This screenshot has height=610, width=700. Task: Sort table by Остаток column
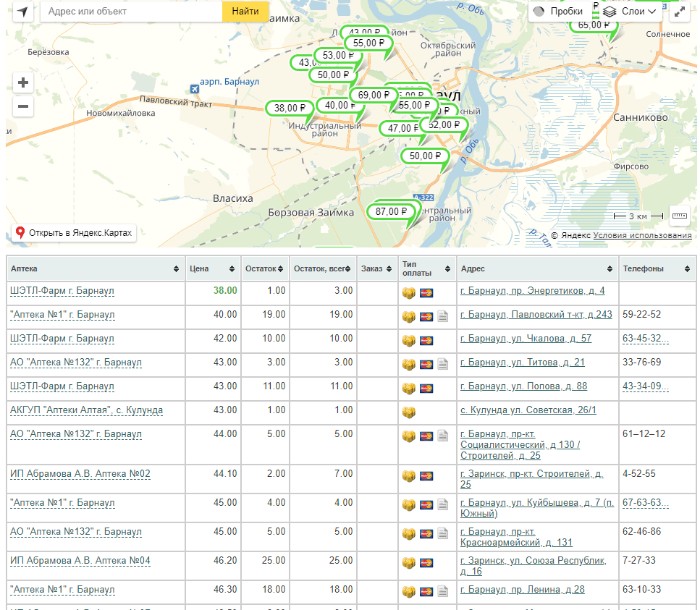click(x=280, y=268)
